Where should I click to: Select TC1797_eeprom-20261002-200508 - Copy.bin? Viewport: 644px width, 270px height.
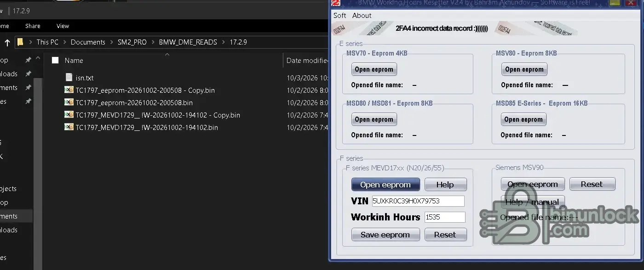[145, 90]
